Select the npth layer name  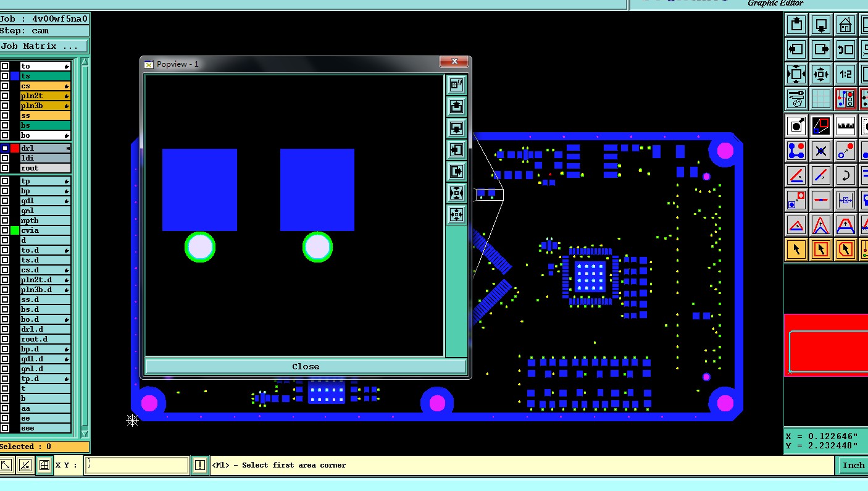(x=45, y=220)
